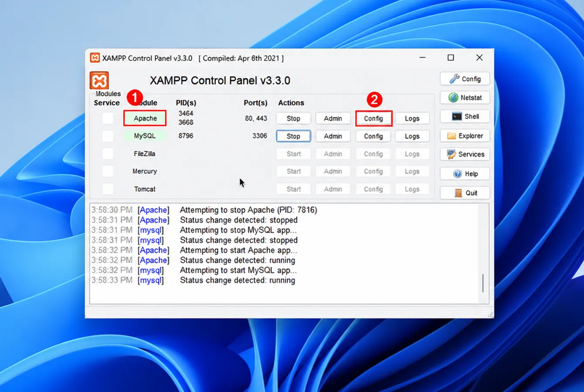This screenshot has height=392, width=584.
Task: Open FileZilla Admin
Action: 333,154
